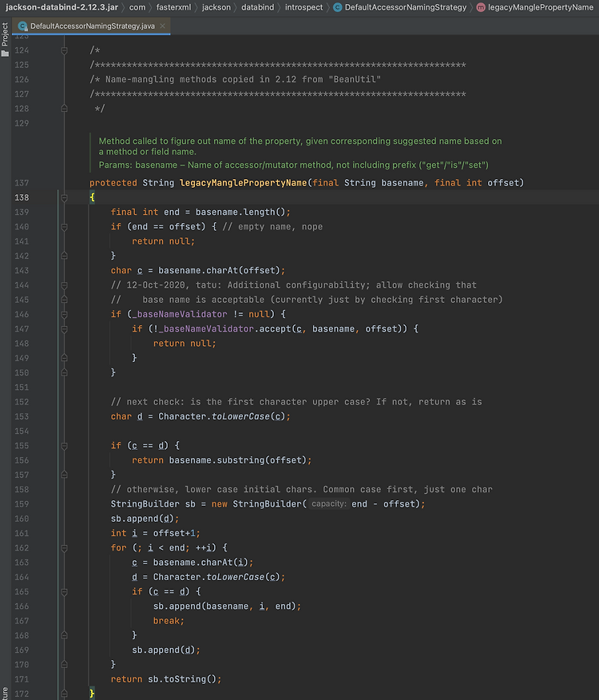Image resolution: width=599 pixels, height=700 pixels.
Task: Click the databind breadcrumb segment
Action: click(x=257, y=7)
